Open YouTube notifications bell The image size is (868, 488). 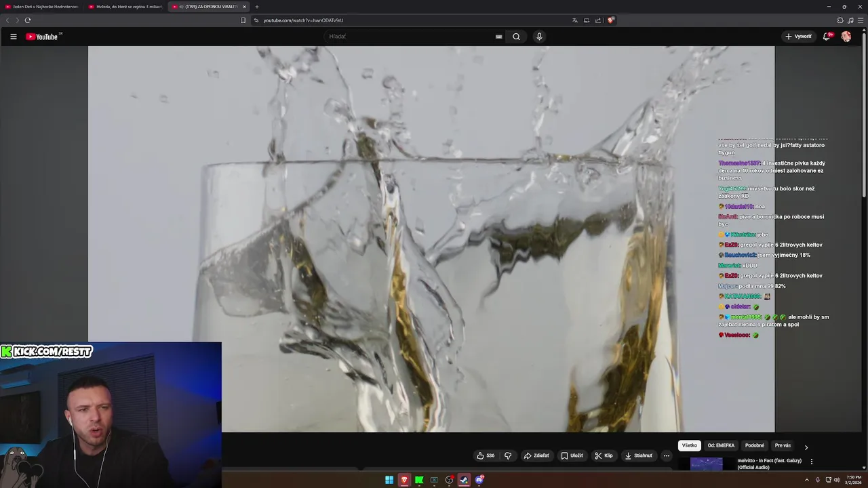click(x=826, y=37)
